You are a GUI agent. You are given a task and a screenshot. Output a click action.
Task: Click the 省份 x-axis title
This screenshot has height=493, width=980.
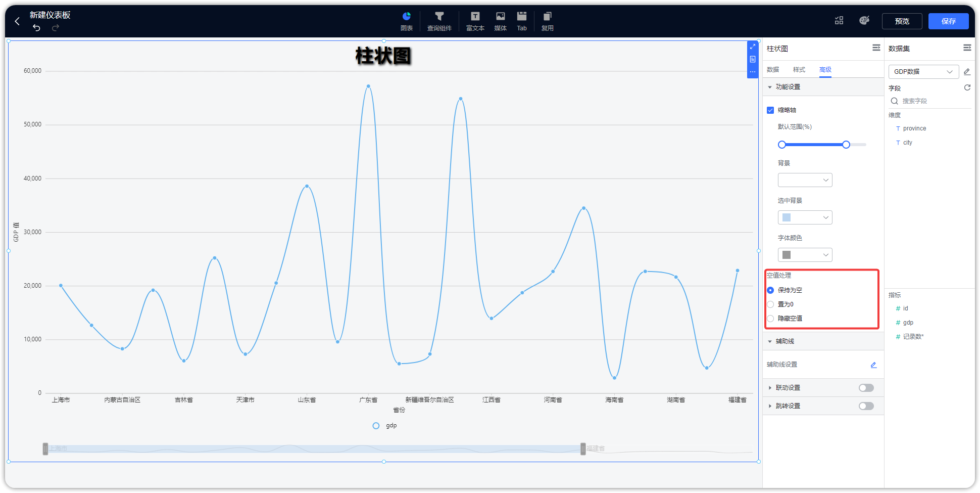click(x=399, y=410)
